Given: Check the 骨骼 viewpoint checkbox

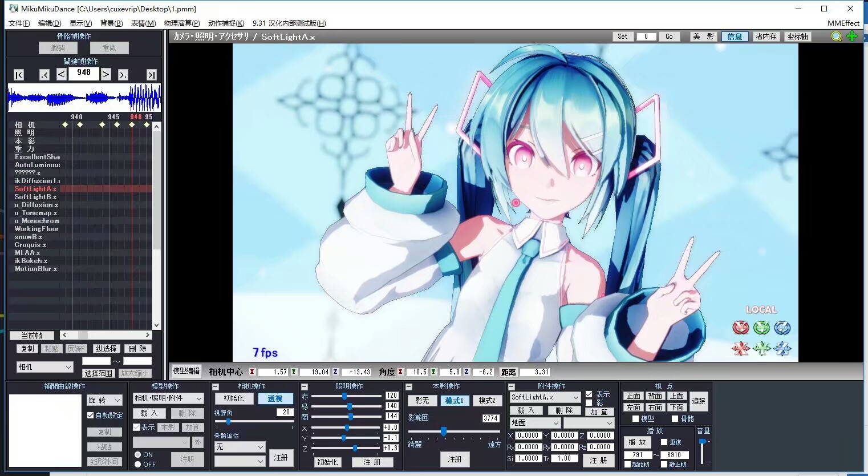Looking at the screenshot, I should click(x=675, y=418).
